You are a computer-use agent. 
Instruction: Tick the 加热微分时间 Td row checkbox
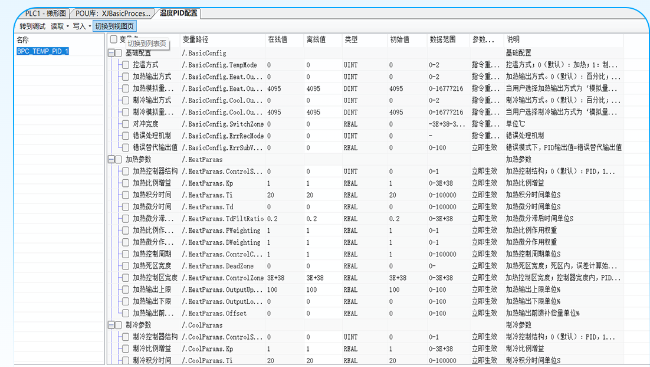pos(126,207)
